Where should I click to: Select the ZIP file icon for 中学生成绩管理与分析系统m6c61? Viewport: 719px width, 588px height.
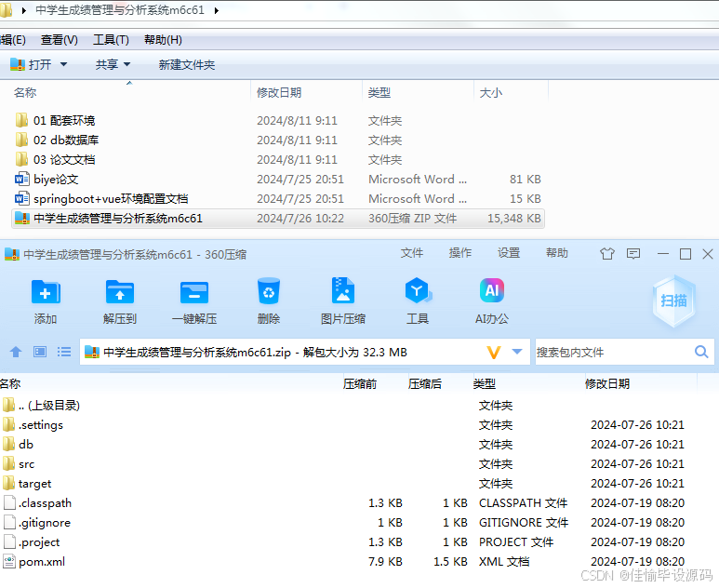(x=21, y=218)
